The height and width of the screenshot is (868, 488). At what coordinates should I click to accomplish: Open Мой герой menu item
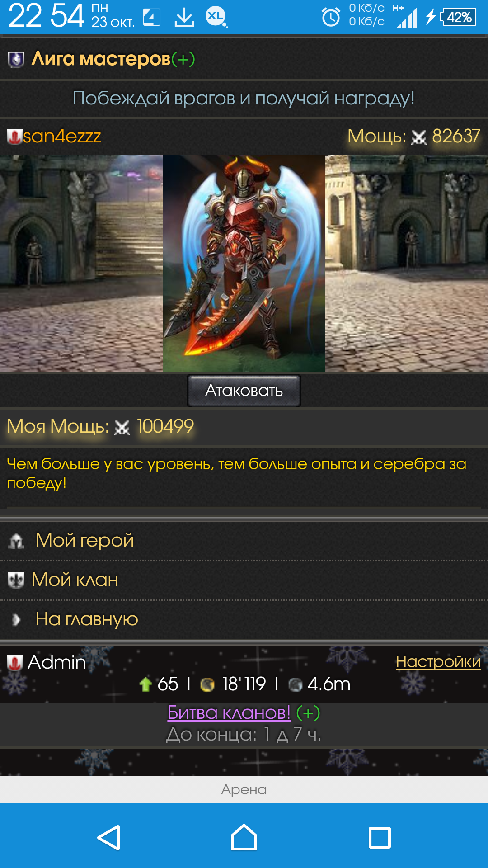(84, 540)
